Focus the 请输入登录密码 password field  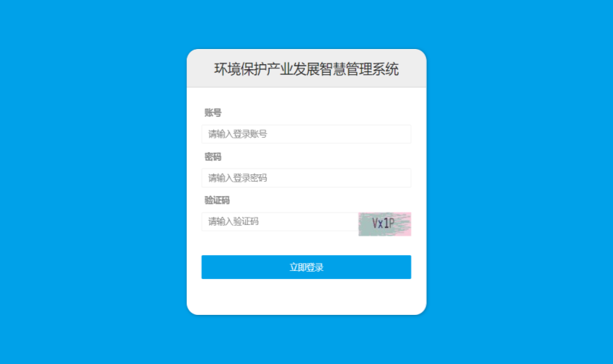306,178
